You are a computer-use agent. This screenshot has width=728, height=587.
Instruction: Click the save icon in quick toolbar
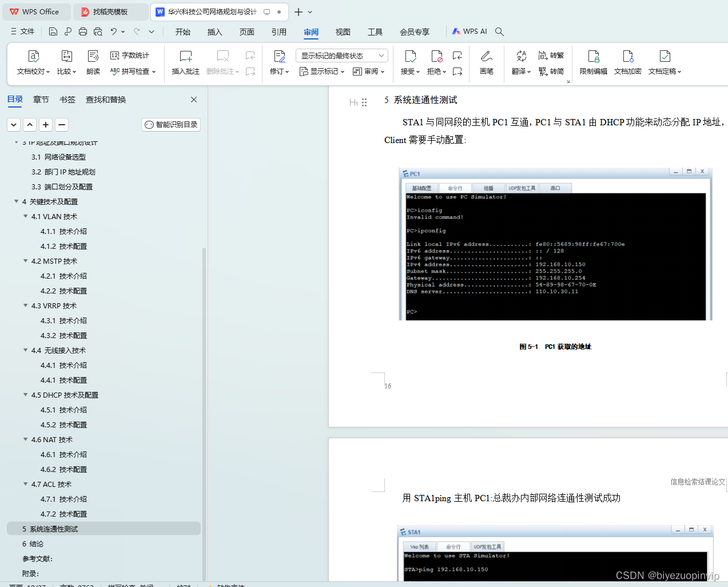(53, 31)
